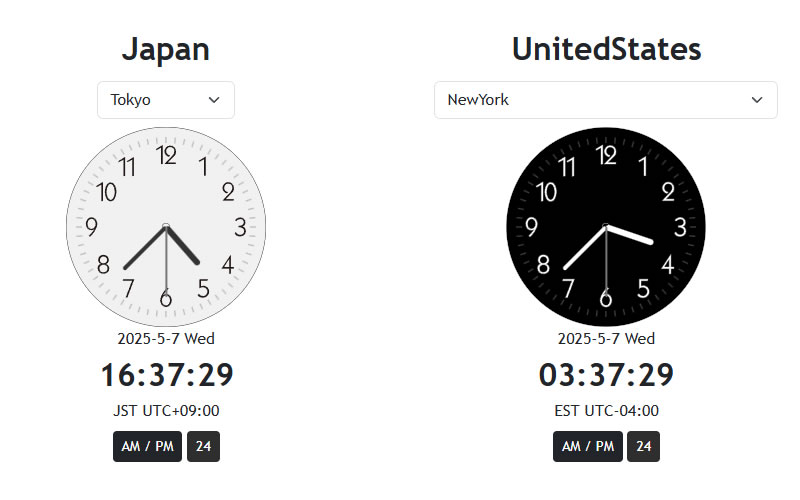Click number 3 on the black clock
Screen dimensions: 800x500
click(680, 228)
